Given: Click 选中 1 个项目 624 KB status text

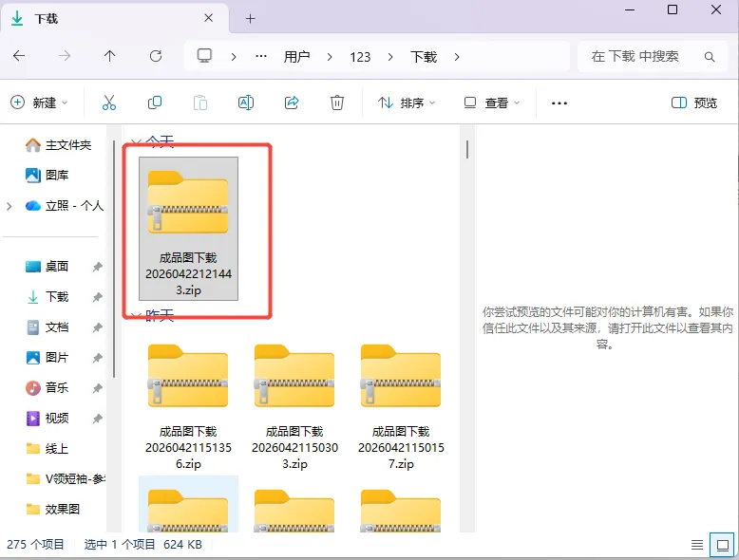Looking at the screenshot, I should [x=142, y=545].
